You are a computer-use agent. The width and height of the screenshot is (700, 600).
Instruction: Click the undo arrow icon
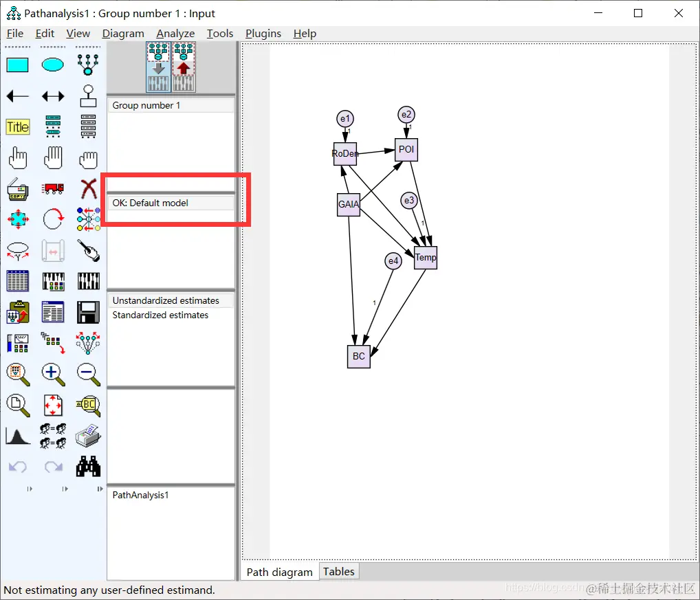tap(18, 467)
